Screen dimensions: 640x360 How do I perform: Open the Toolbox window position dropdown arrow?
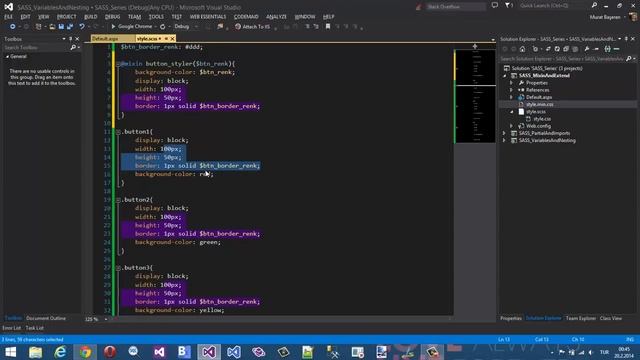coord(64,39)
